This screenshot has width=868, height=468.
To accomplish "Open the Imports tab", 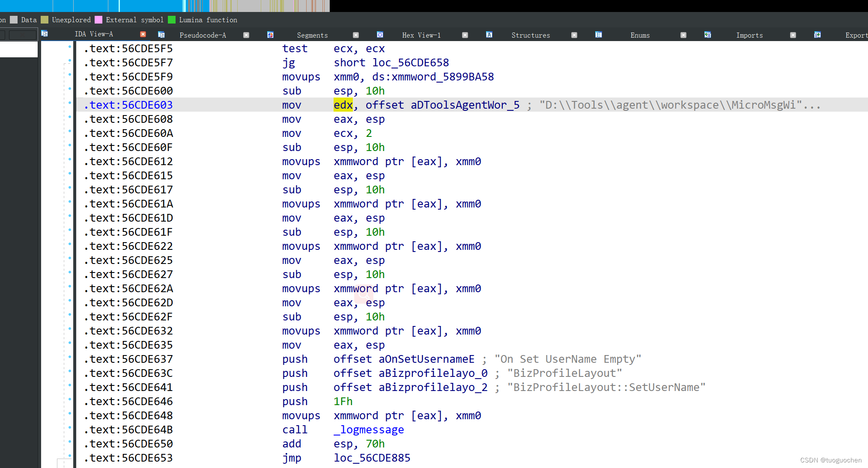I will click(x=749, y=35).
